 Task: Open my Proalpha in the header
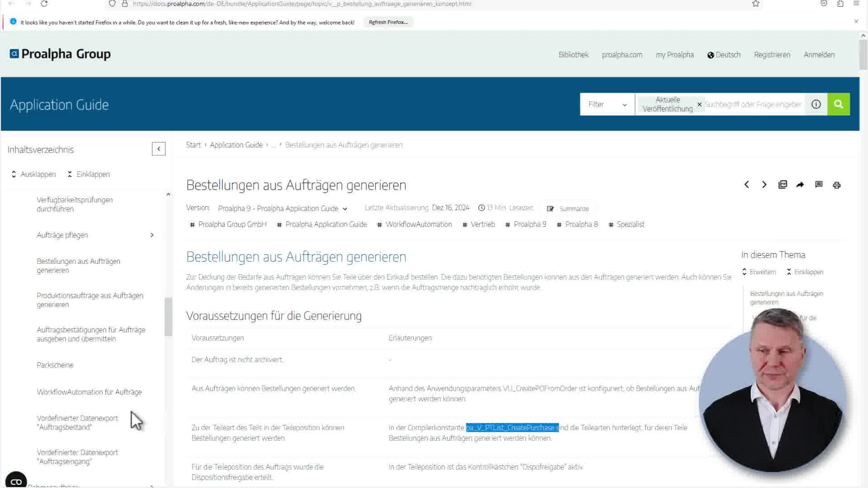point(675,55)
